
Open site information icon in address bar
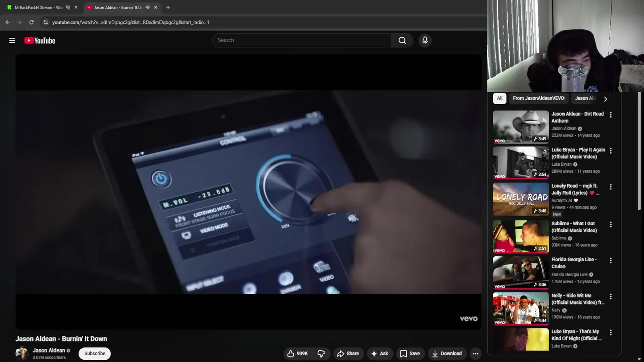[46, 22]
